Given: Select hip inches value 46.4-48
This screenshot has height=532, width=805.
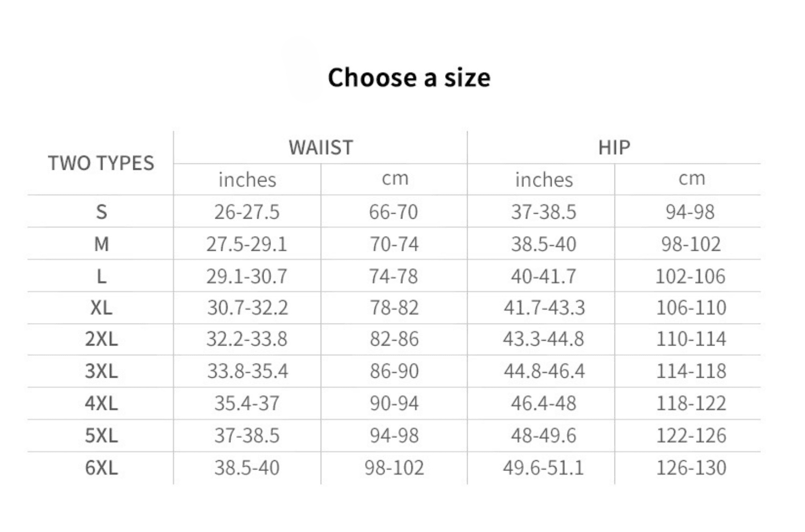Looking at the screenshot, I should click(x=543, y=403).
